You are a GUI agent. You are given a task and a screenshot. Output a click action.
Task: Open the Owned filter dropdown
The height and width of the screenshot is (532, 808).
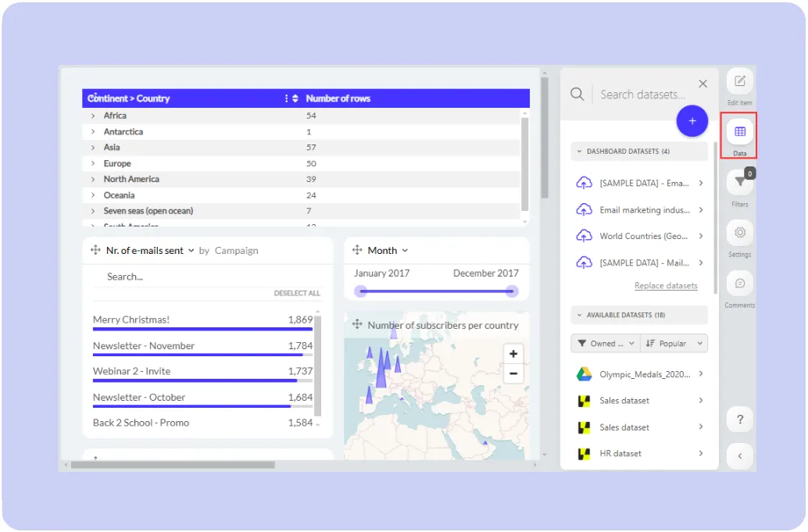(x=606, y=344)
